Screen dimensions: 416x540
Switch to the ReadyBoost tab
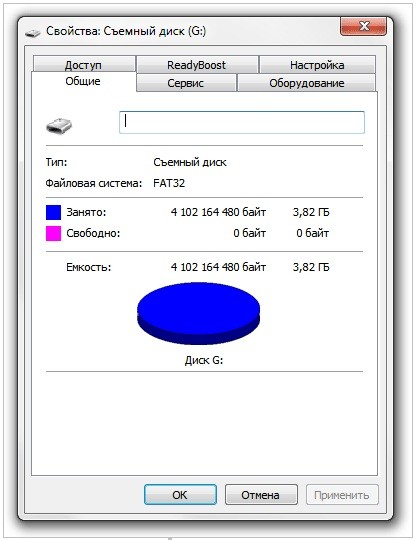(x=197, y=65)
